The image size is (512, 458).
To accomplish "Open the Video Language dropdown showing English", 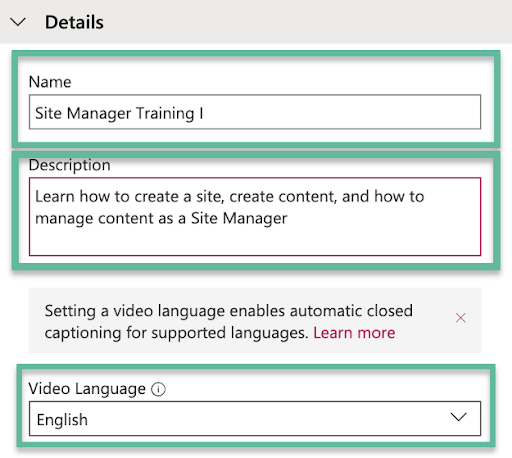I will coord(255,418).
